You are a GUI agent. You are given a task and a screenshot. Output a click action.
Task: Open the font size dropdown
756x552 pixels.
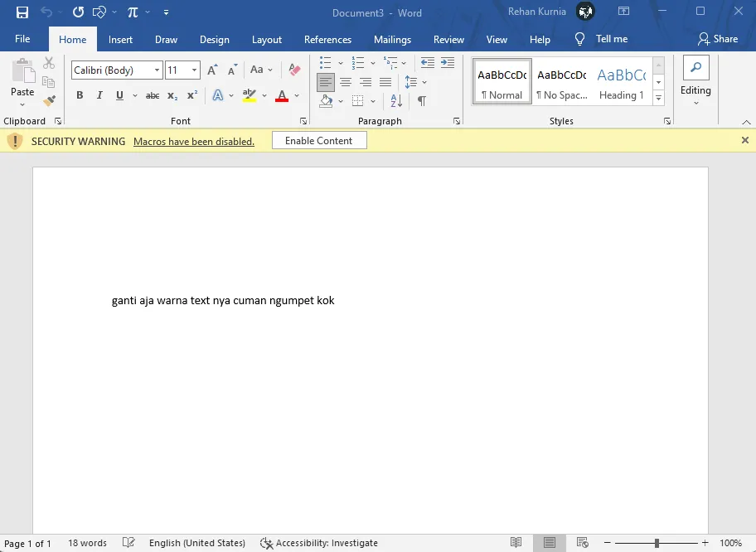click(195, 70)
